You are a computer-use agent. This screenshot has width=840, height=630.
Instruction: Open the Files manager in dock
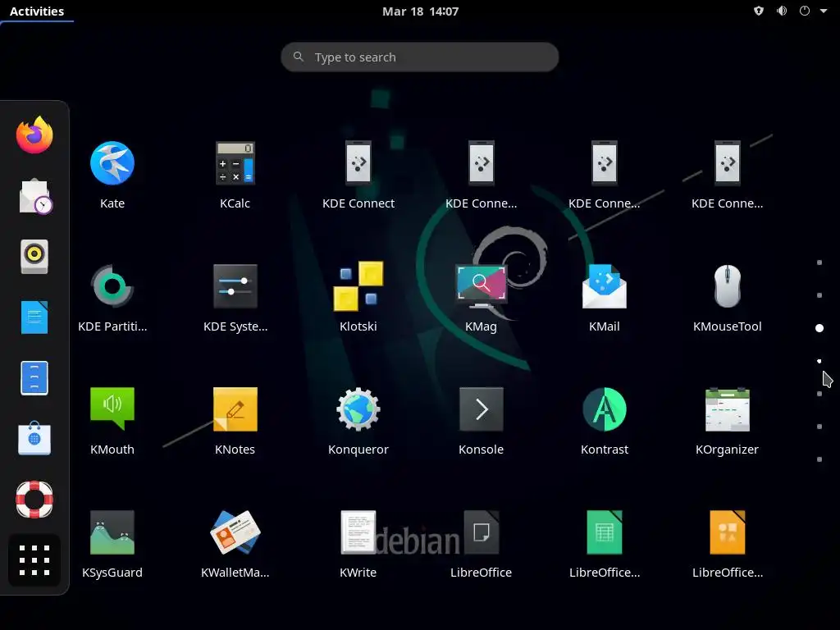pyautogui.click(x=34, y=378)
